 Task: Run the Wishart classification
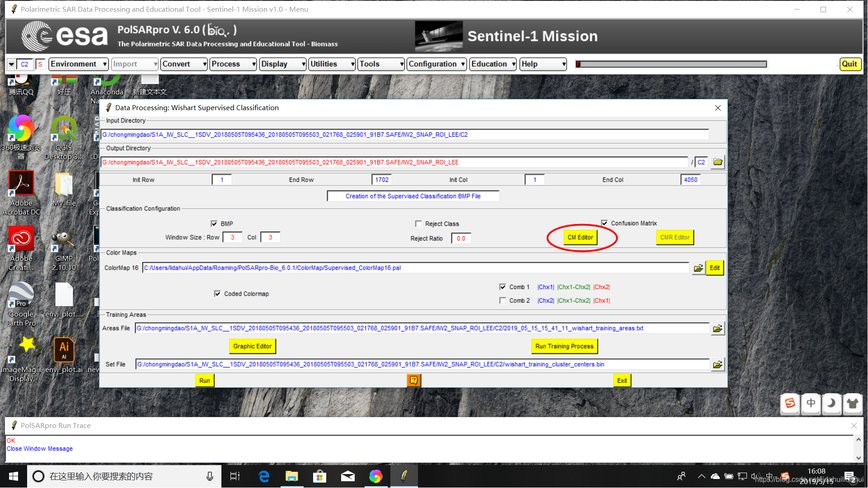[205, 381]
